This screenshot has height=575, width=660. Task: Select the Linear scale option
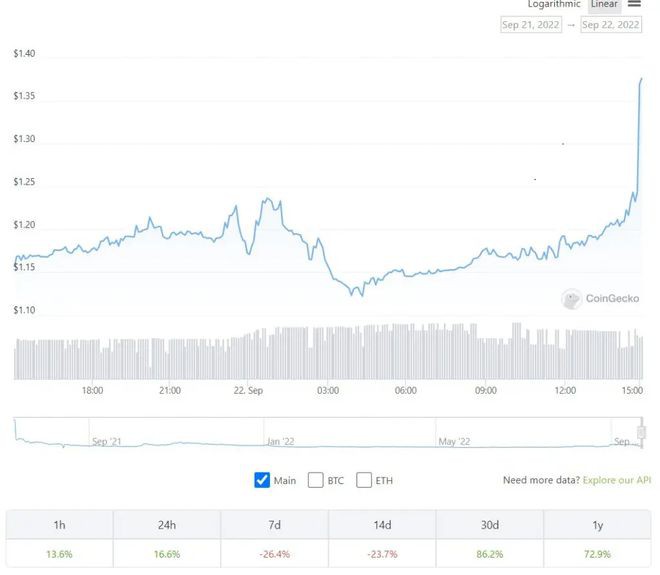click(x=604, y=5)
